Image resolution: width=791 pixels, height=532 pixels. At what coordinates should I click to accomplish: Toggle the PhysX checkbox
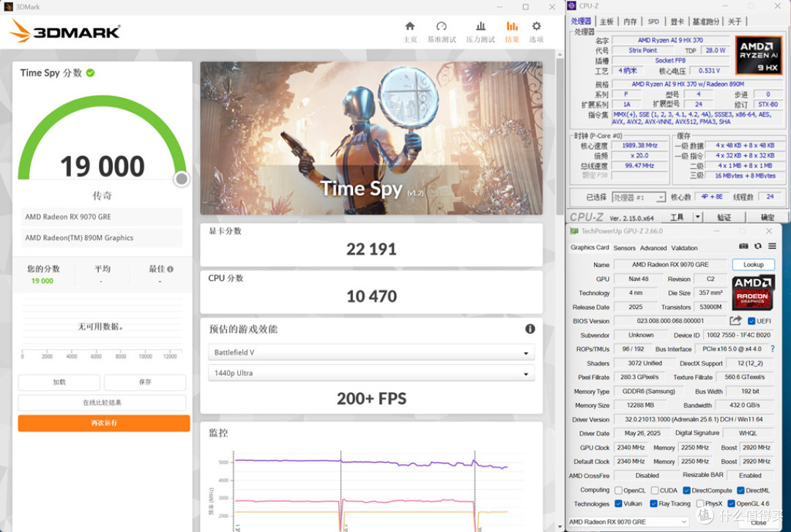click(x=699, y=503)
